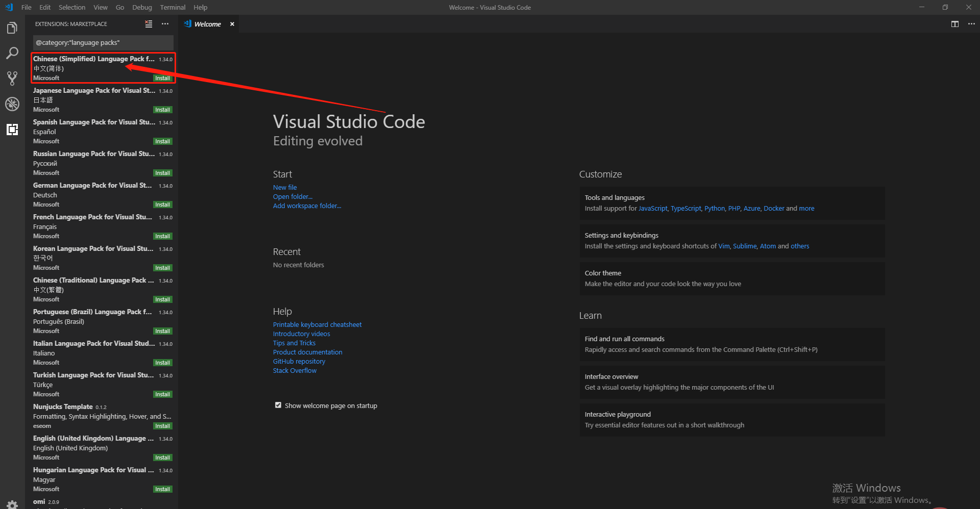The height and width of the screenshot is (509, 980).
Task: Open Extensions panel more actions menu
Action: (165, 24)
